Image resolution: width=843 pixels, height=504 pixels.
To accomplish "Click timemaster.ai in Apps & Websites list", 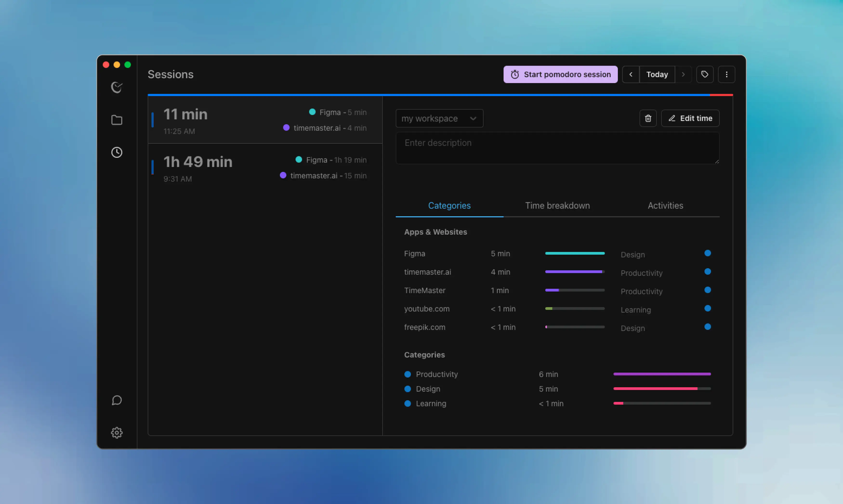I will pos(428,272).
